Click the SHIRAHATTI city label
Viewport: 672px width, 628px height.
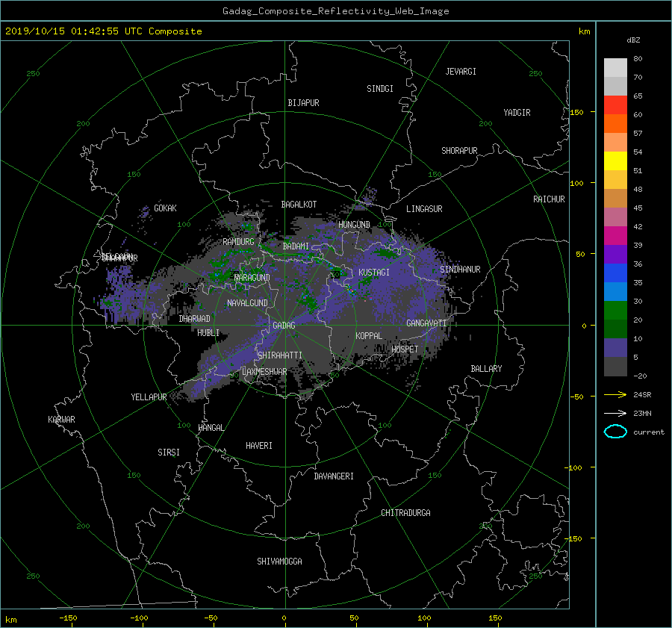(x=280, y=355)
